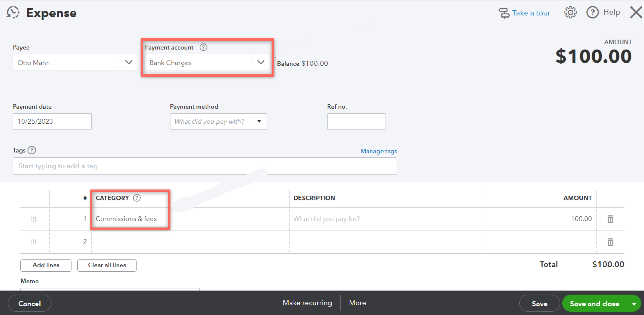Image resolution: width=644 pixels, height=315 pixels.
Task: Expand the Payee dropdown
Action: [x=129, y=62]
